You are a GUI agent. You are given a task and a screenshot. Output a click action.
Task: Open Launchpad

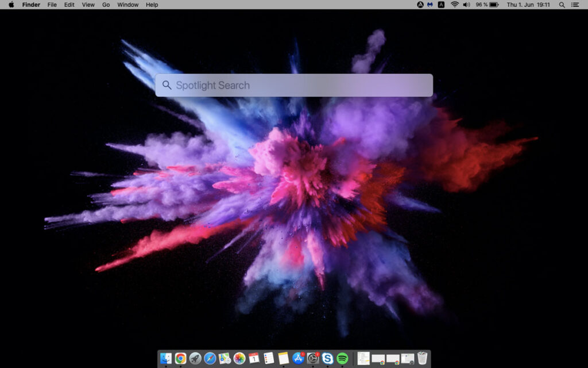(195, 357)
